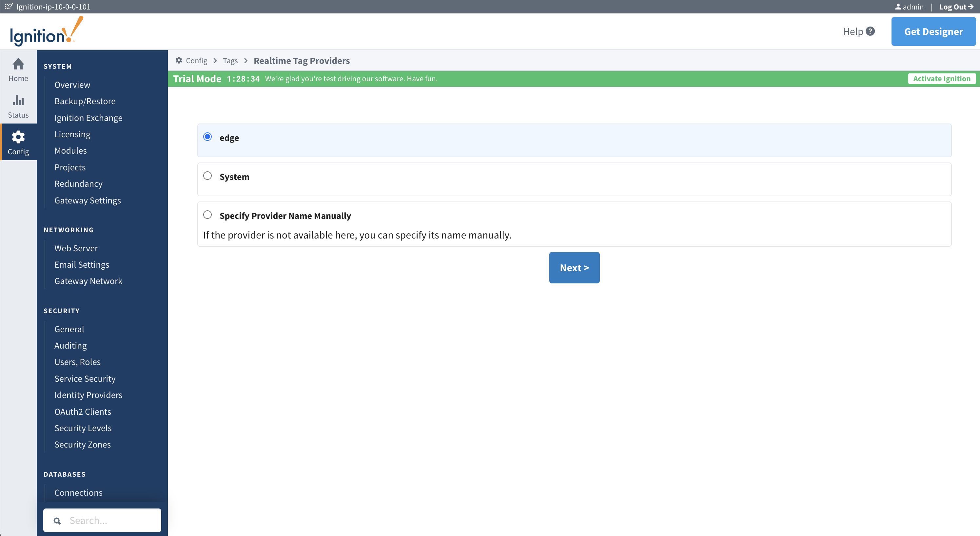Open Gateway Network in sidebar menu
This screenshot has width=980, height=536.
(x=88, y=281)
